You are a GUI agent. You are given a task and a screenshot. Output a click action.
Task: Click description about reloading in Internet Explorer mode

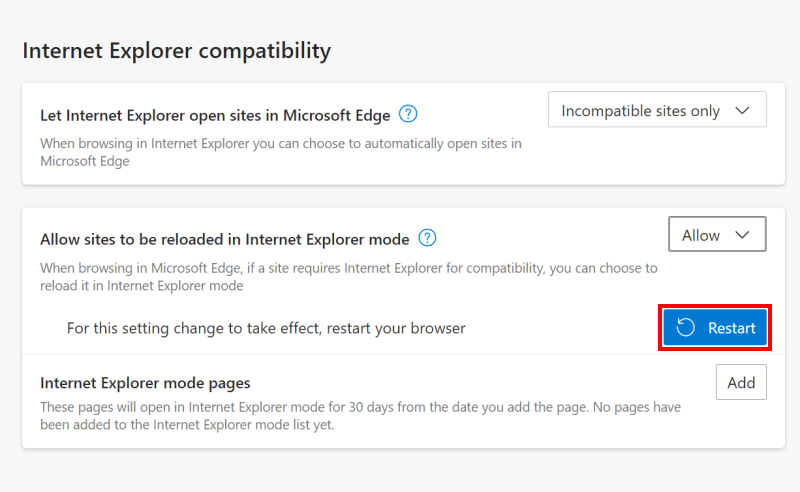pyautogui.click(x=349, y=277)
